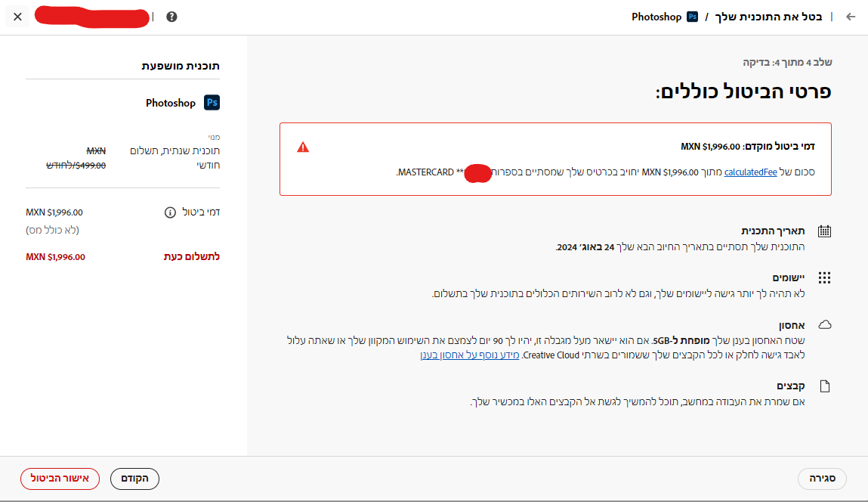Click the early cancellation fee MXN $1,996.00 heading

pyautogui.click(x=747, y=146)
